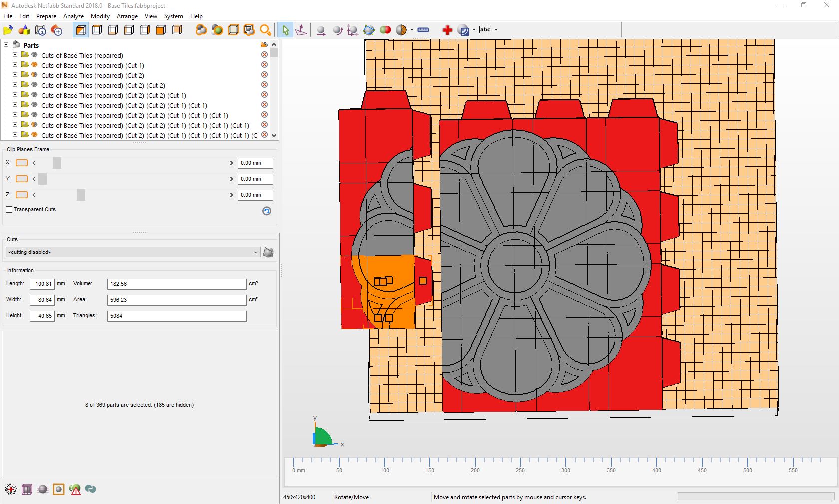839x504 pixels.
Task: Enable the Transparent Cuts checkbox
Action: (x=9, y=210)
